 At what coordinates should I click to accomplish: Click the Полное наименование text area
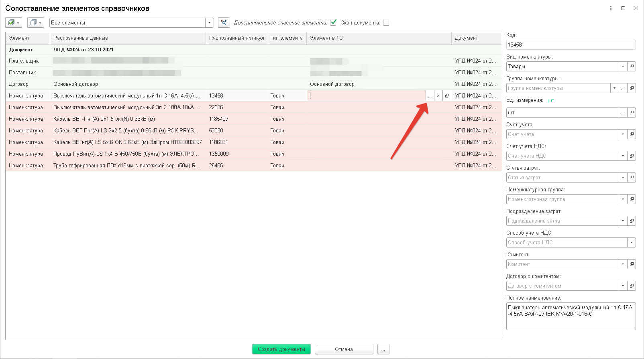[571, 316]
